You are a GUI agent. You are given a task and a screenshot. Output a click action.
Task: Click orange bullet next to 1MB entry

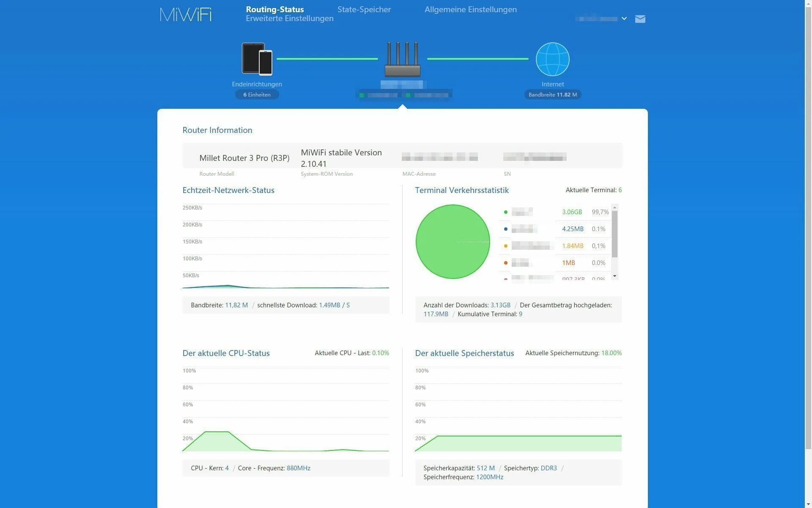pos(505,263)
